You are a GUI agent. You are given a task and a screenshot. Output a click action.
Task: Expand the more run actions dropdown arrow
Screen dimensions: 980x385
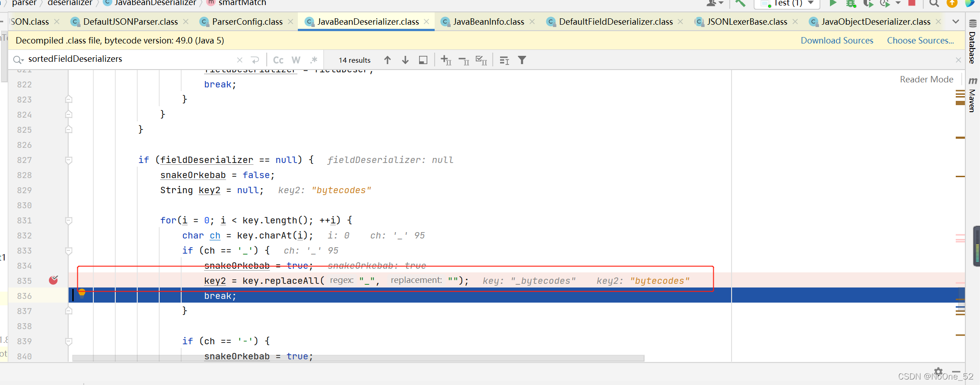click(898, 3)
